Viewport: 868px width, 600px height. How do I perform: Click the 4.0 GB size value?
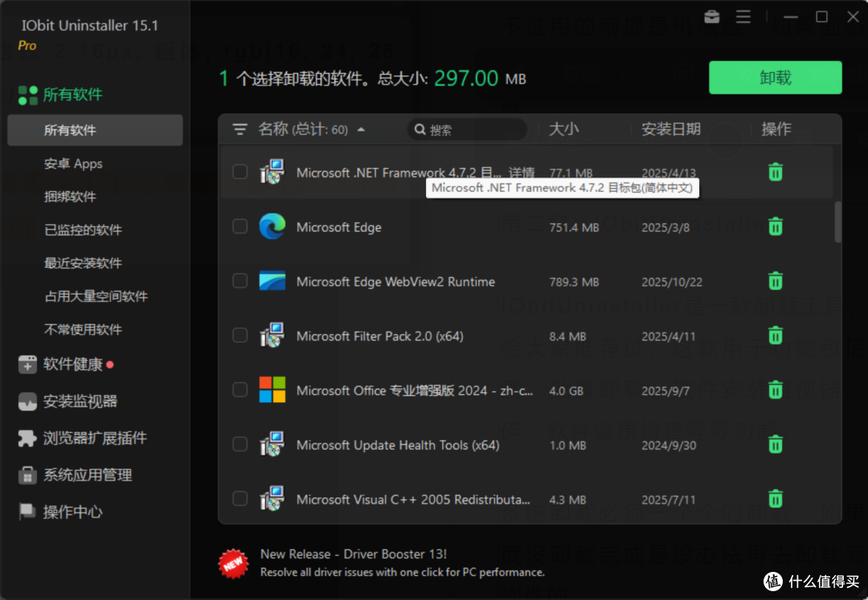567,391
